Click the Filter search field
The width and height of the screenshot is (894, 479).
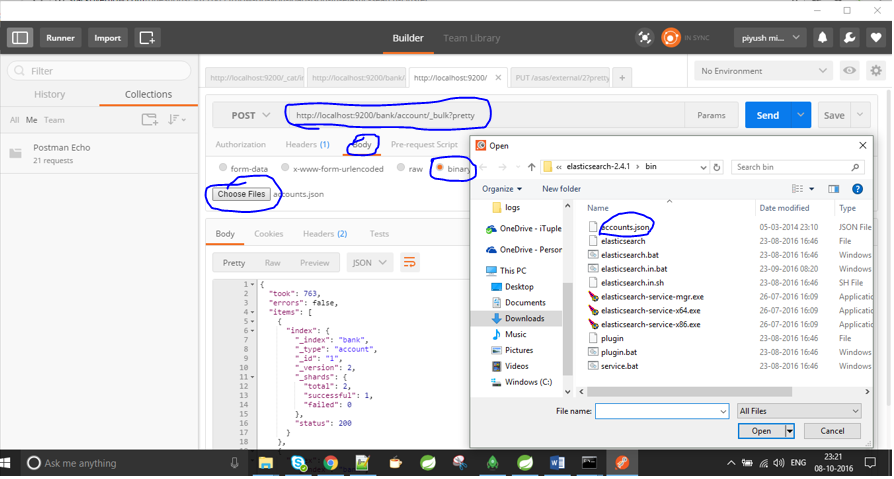[x=99, y=71]
